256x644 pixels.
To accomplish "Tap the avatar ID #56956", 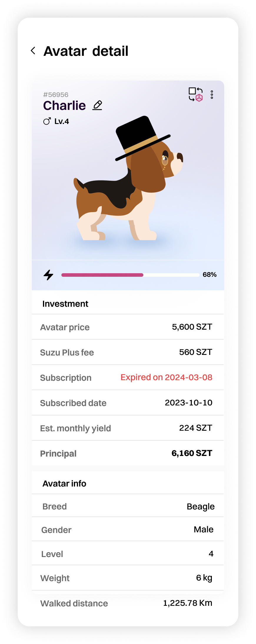I will 56,95.
